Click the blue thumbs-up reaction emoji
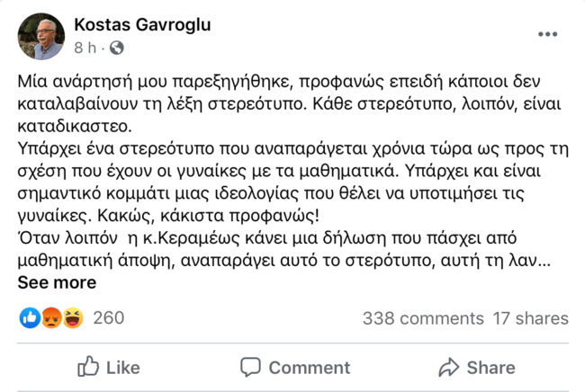Screen dimensions: 585x392 [30, 317]
